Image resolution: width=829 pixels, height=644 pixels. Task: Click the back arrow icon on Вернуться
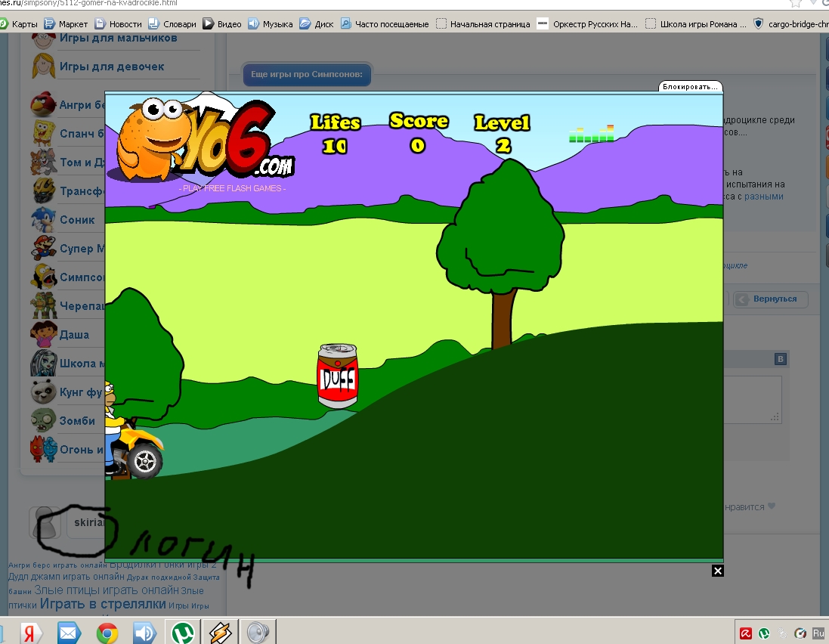click(742, 300)
